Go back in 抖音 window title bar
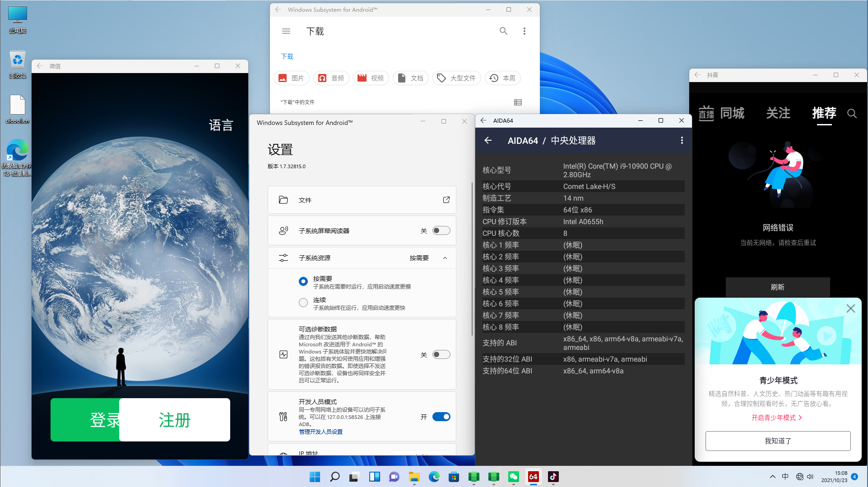Image resolution: width=868 pixels, height=487 pixels. (x=697, y=75)
